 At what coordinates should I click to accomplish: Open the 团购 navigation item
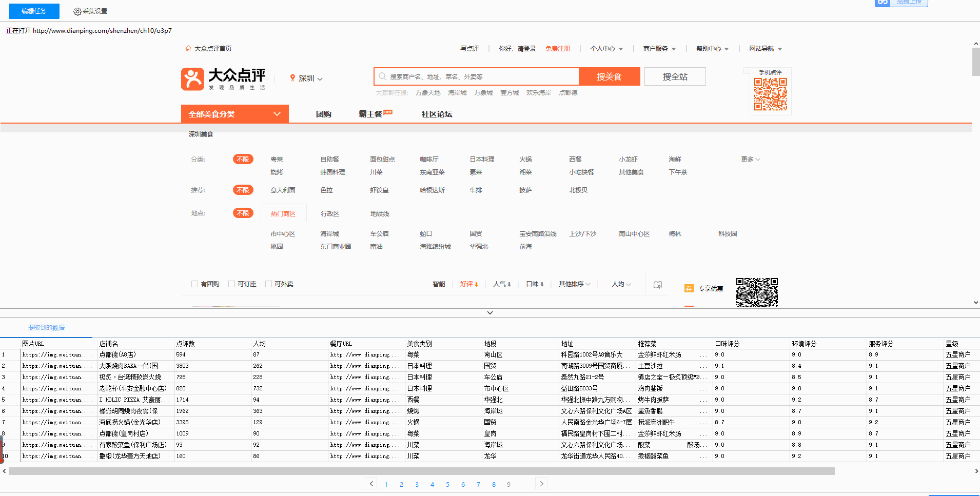pyautogui.click(x=324, y=114)
